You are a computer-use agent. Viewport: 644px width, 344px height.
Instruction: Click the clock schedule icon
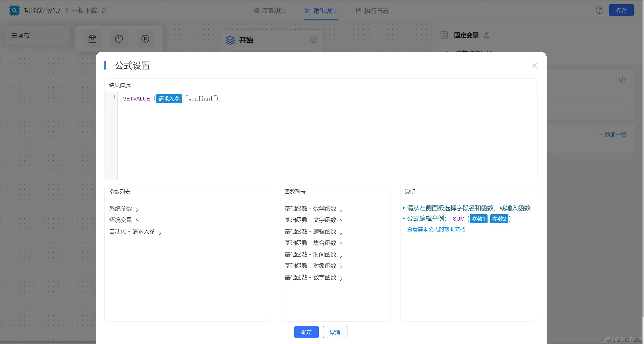pos(119,39)
